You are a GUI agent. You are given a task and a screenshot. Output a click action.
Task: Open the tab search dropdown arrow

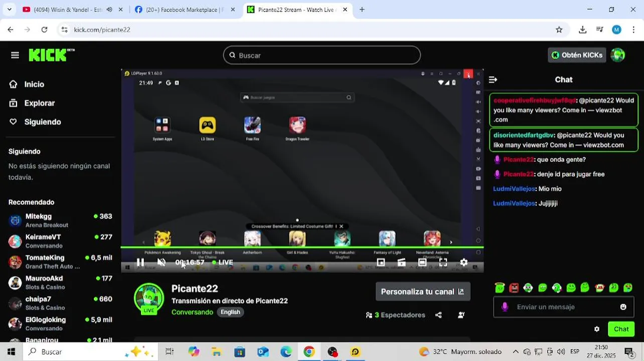tap(9, 10)
